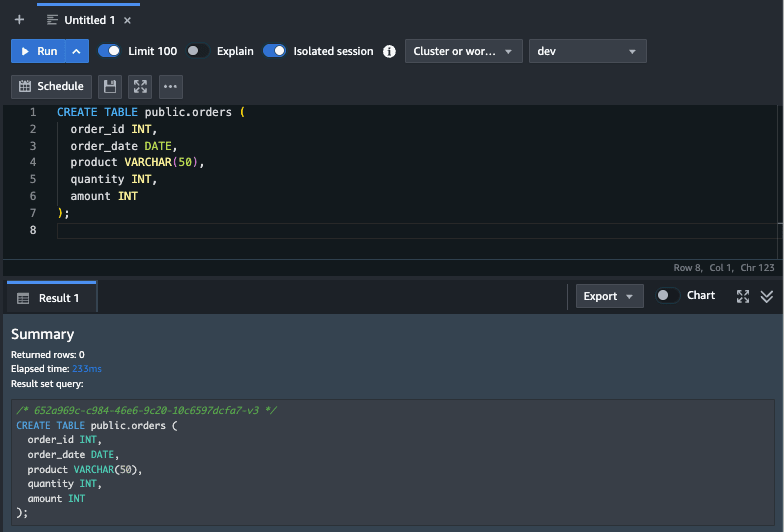Click the Summary heading
This screenshot has height=532, width=784.
tap(42, 334)
